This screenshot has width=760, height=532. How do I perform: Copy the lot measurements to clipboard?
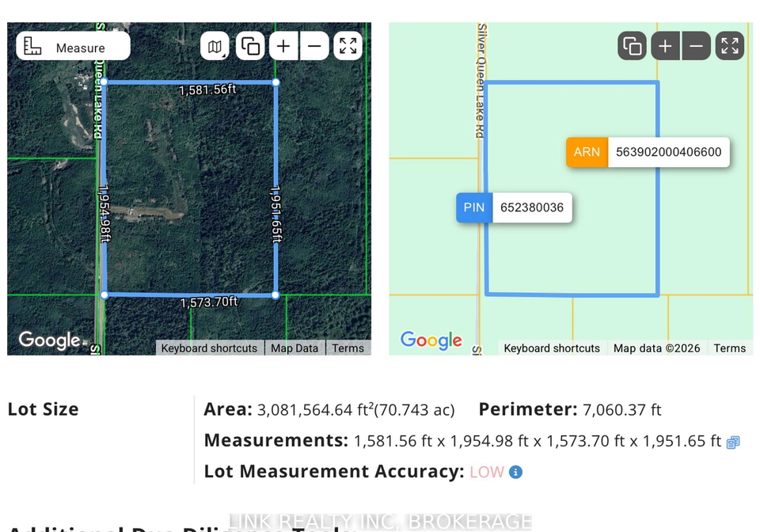pyautogui.click(x=733, y=443)
